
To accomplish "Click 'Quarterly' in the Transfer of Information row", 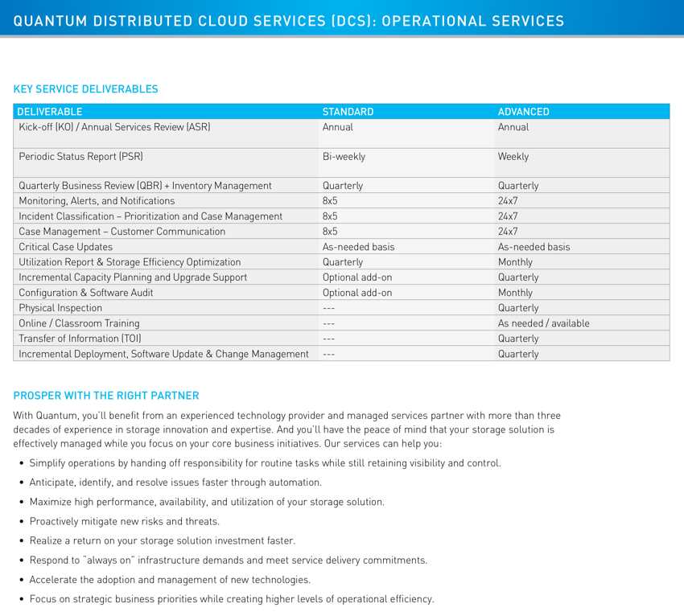I will pos(518,339).
